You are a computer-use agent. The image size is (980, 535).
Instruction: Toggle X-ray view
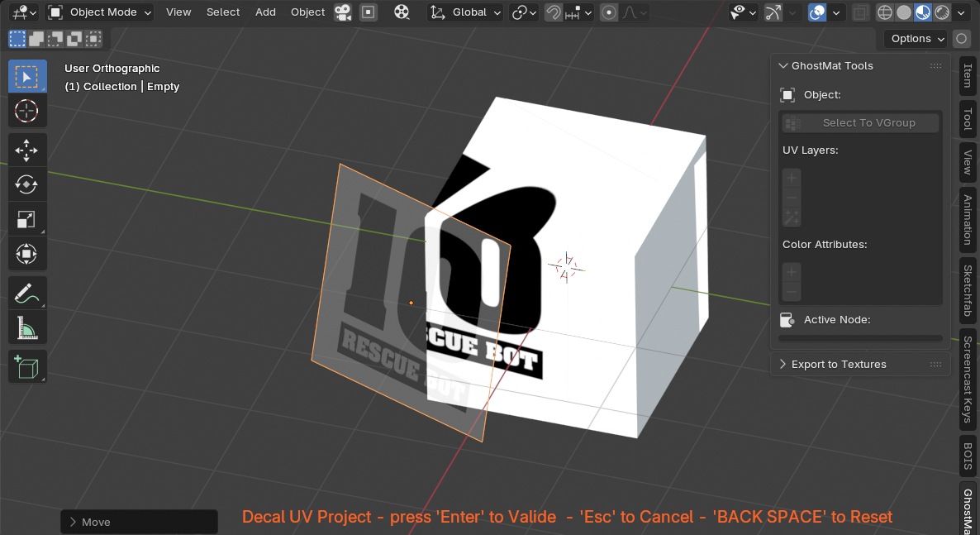click(860, 12)
